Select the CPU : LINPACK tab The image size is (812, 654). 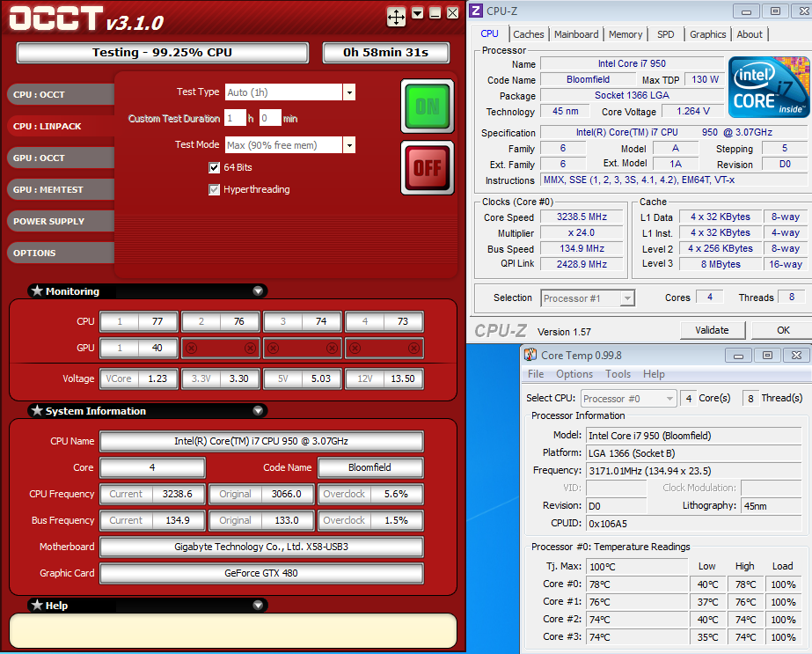click(60, 126)
